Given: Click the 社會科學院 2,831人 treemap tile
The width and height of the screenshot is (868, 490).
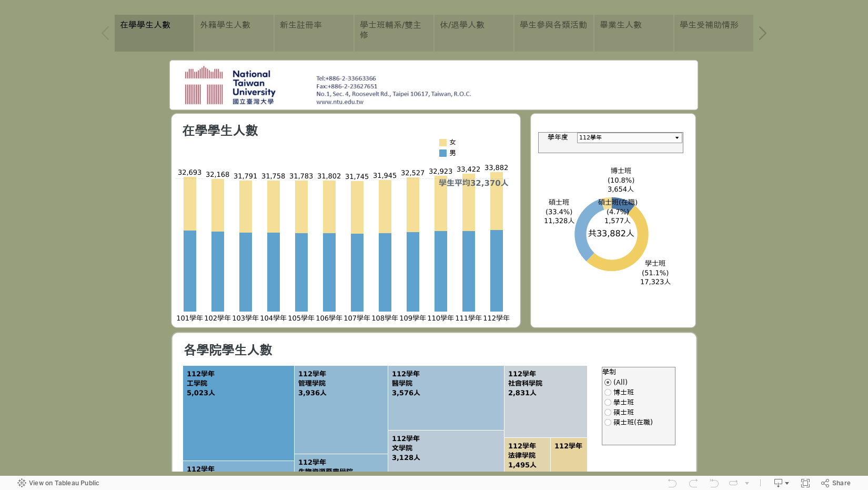Looking at the screenshot, I should 546,402.
